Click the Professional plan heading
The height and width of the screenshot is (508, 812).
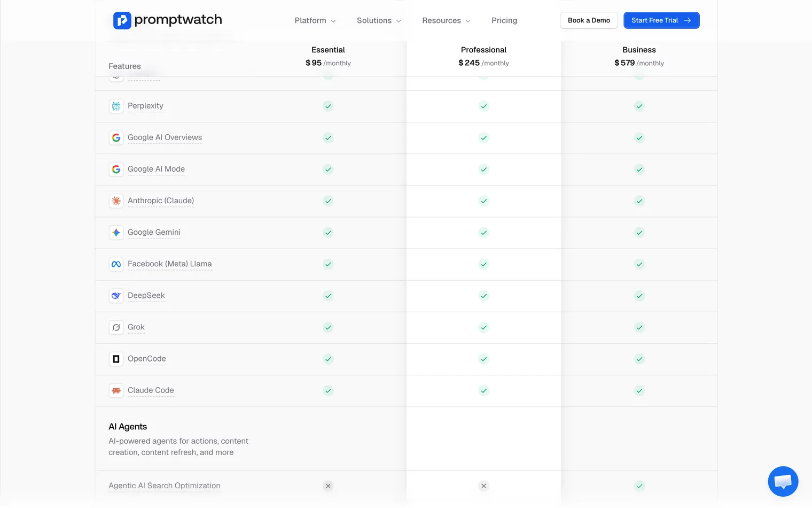point(483,50)
